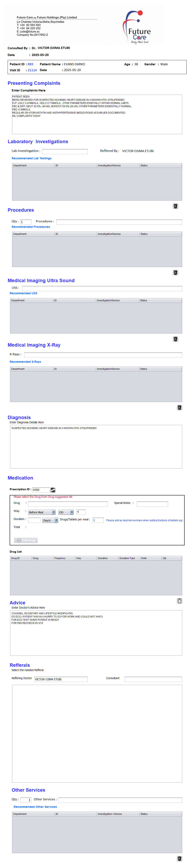Click the Diagnosis details text area
The width and height of the screenshot is (187, 868).
[x=96, y=446]
